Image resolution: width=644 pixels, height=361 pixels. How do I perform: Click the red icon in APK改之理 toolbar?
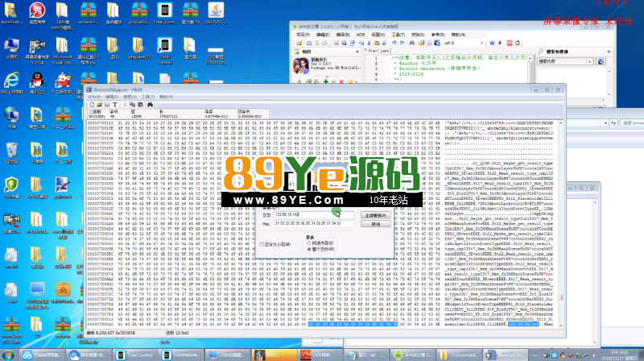[x=510, y=44]
